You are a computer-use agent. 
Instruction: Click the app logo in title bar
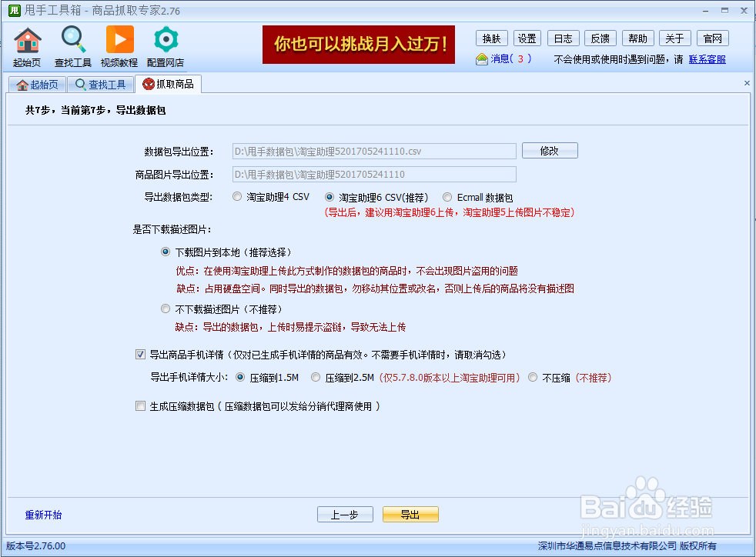tap(14, 10)
